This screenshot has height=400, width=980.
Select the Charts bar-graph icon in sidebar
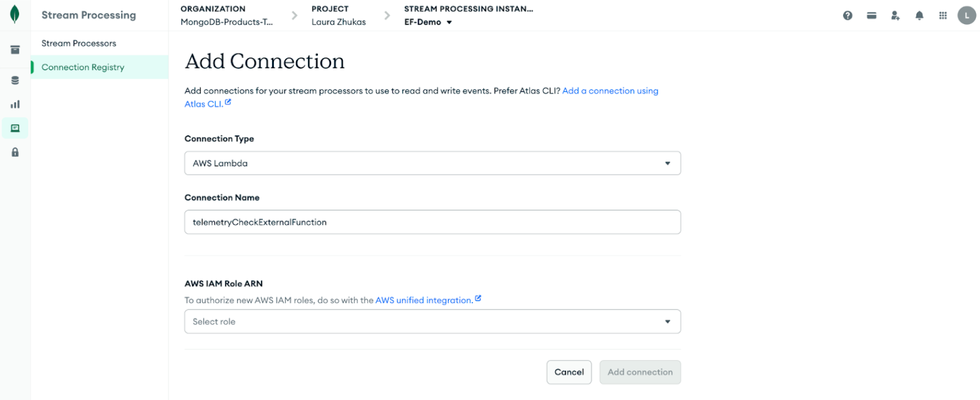[15, 104]
